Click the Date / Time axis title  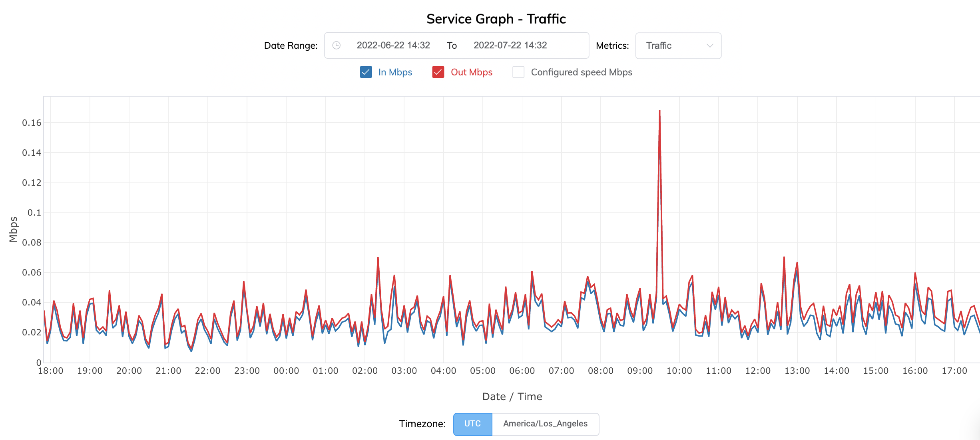[x=512, y=396]
